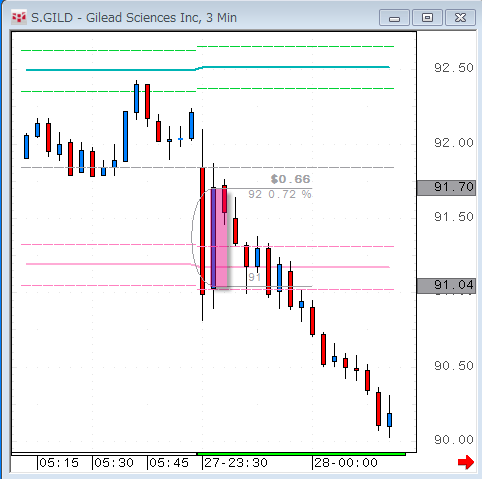482x479 pixels.
Task: Click the 91.50 price axis label
Action: tap(454, 217)
